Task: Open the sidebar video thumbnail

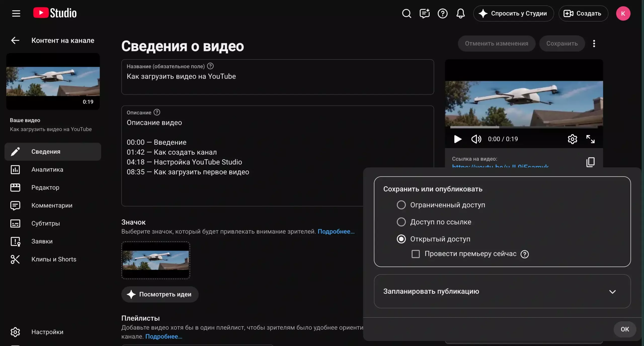Action: pyautogui.click(x=53, y=81)
